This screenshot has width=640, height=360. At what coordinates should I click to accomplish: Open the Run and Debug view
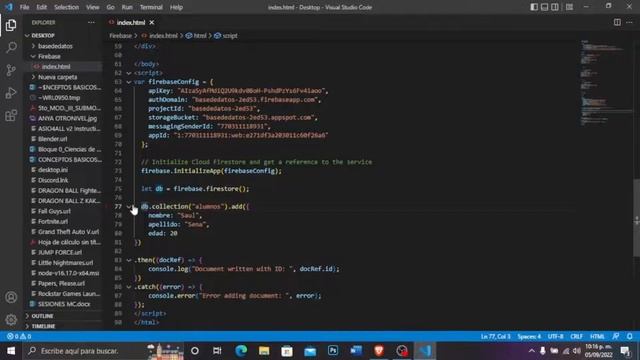coord(11,93)
